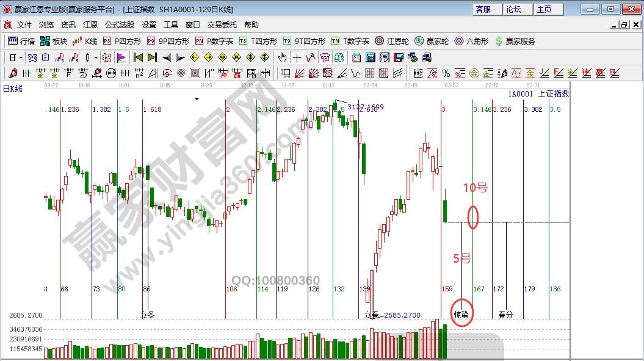The width and height of the screenshot is (644, 361).
Task: Click the 客服 button in title bar
Action: coord(483,9)
